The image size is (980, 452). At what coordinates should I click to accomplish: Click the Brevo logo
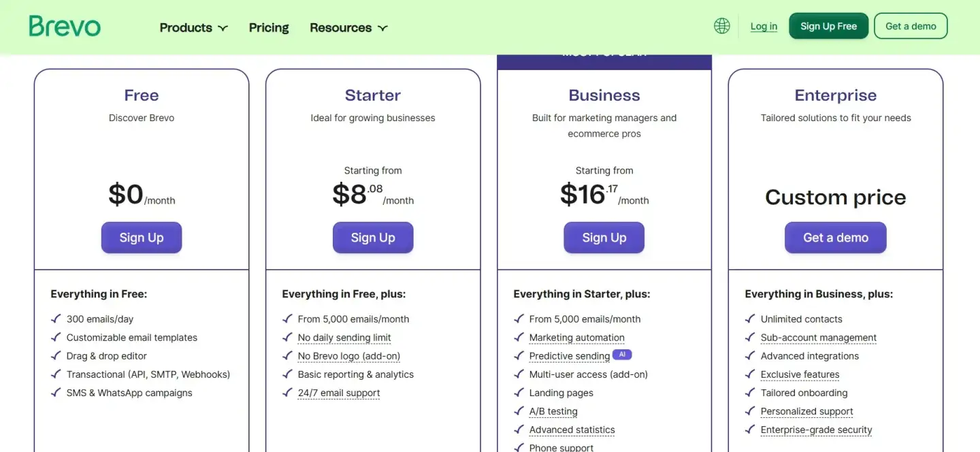click(65, 27)
